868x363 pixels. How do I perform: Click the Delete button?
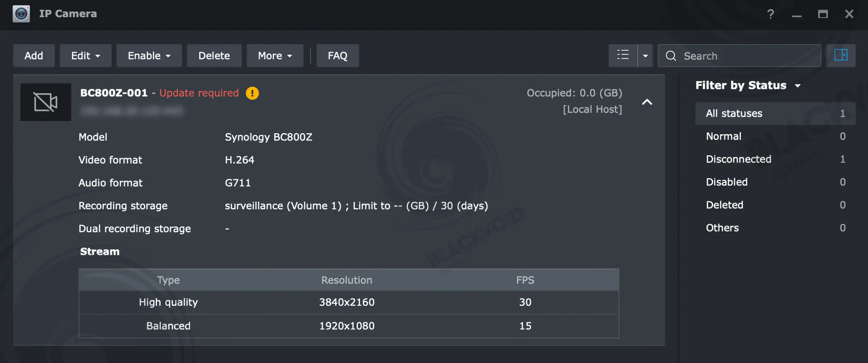point(214,56)
